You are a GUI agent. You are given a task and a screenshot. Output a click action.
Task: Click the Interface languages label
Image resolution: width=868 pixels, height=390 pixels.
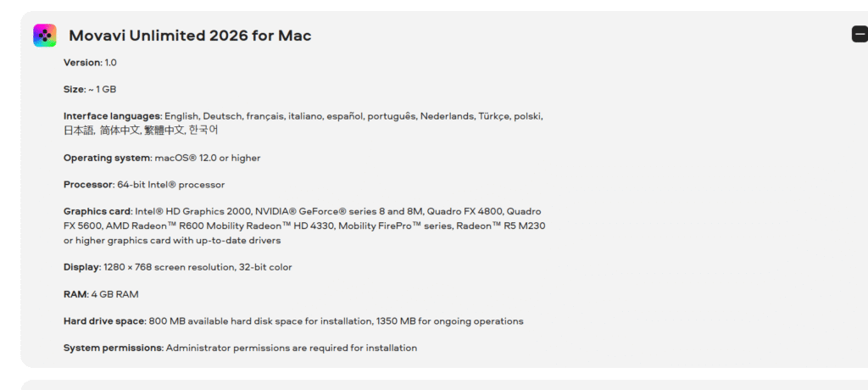coord(112,116)
